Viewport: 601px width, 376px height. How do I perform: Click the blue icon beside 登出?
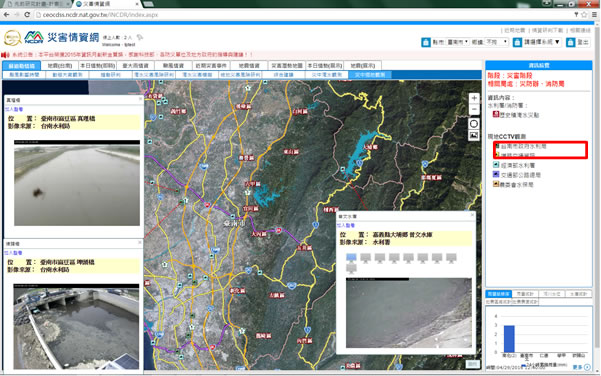click(x=570, y=42)
